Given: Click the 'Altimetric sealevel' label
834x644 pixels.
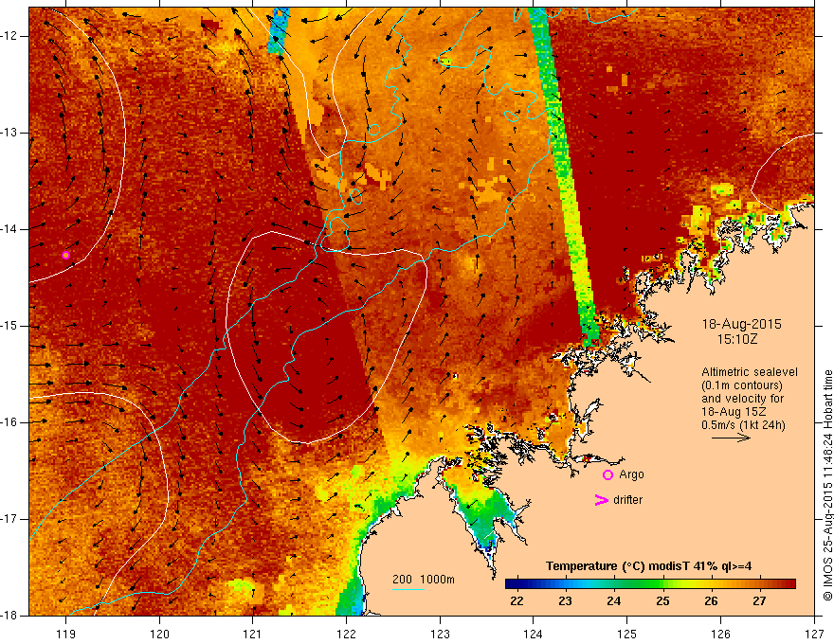Looking at the screenshot, I should (x=750, y=372).
